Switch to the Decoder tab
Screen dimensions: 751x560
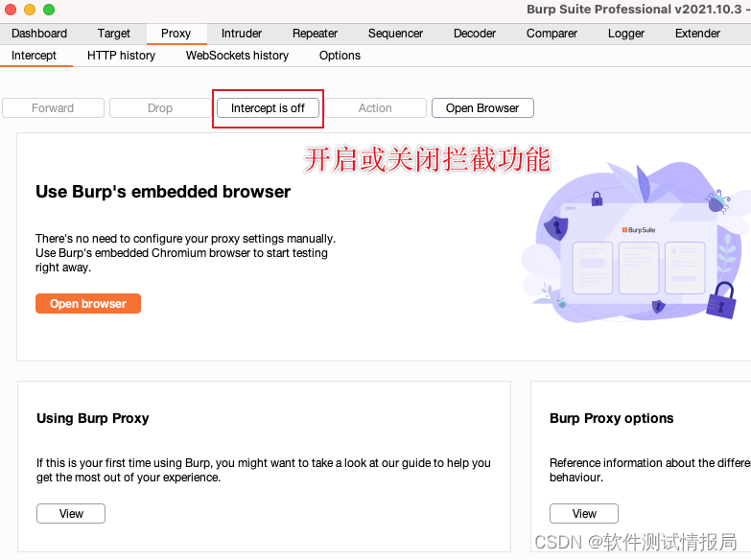point(475,34)
